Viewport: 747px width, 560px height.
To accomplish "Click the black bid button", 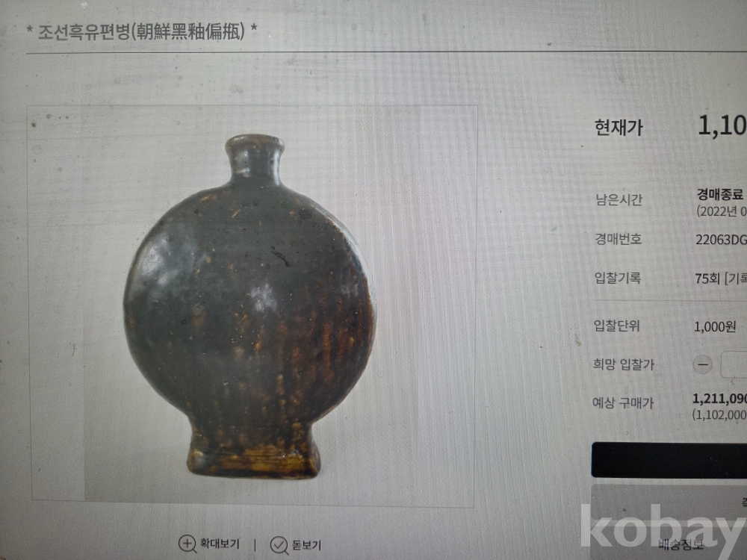I will coord(669,459).
